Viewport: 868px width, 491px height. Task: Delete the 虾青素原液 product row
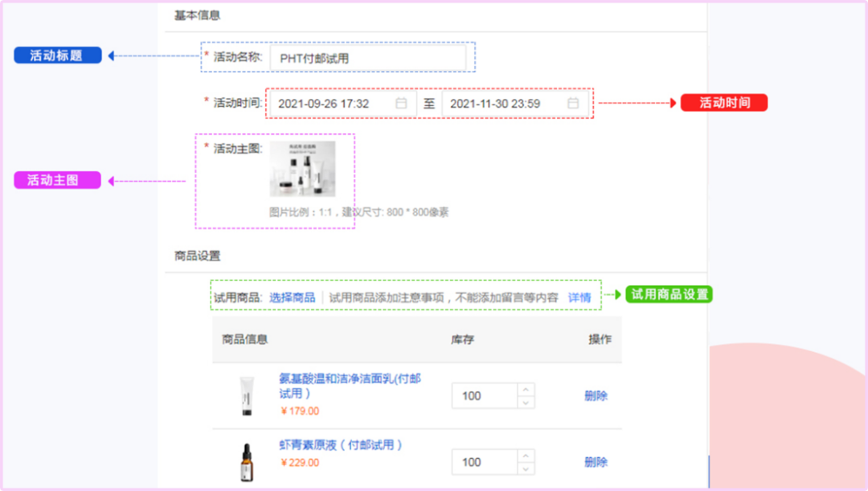coord(596,462)
